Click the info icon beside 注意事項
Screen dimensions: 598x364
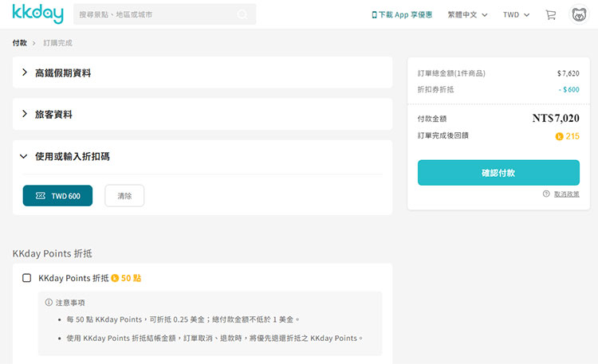(49, 303)
